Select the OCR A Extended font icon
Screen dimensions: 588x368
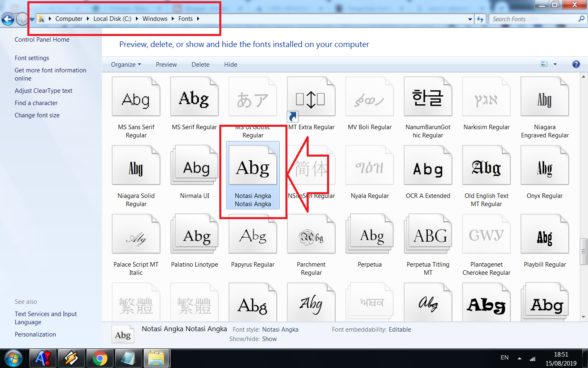[428, 166]
